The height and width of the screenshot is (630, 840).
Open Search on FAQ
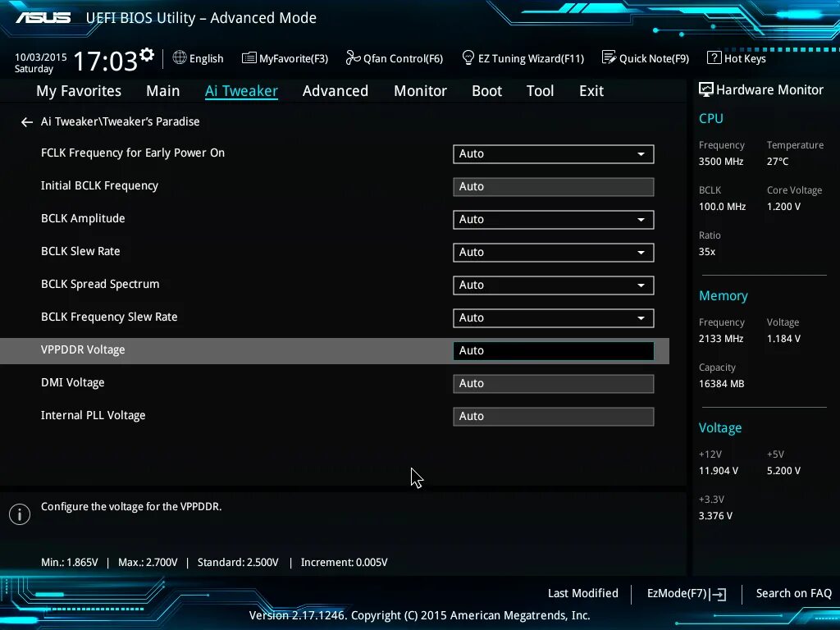793,594
